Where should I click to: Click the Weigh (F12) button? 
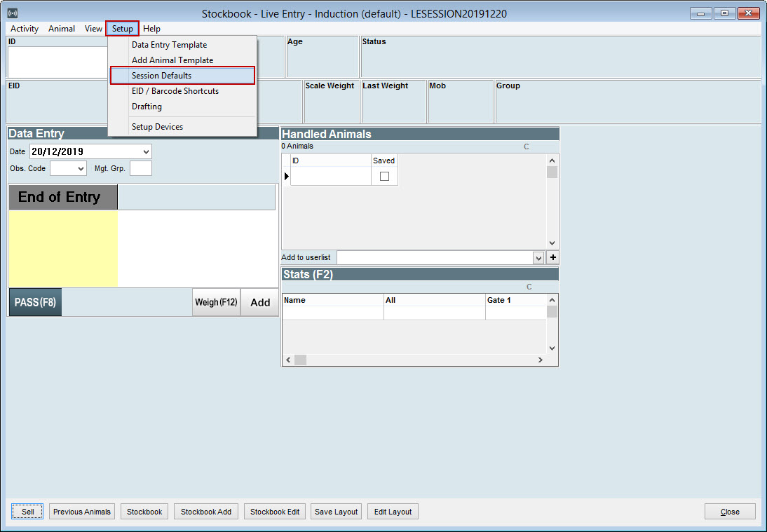(x=216, y=302)
